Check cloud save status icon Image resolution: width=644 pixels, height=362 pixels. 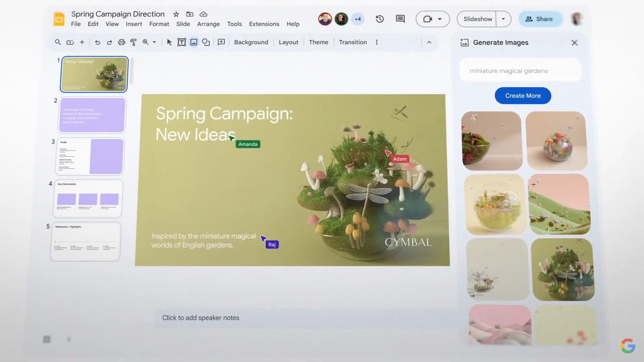click(x=203, y=14)
